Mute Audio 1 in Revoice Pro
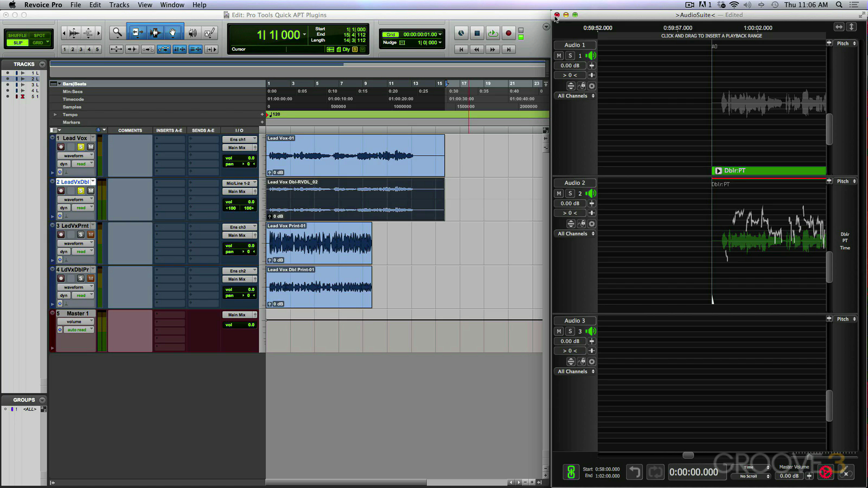The height and width of the screenshot is (488, 868). tap(559, 56)
